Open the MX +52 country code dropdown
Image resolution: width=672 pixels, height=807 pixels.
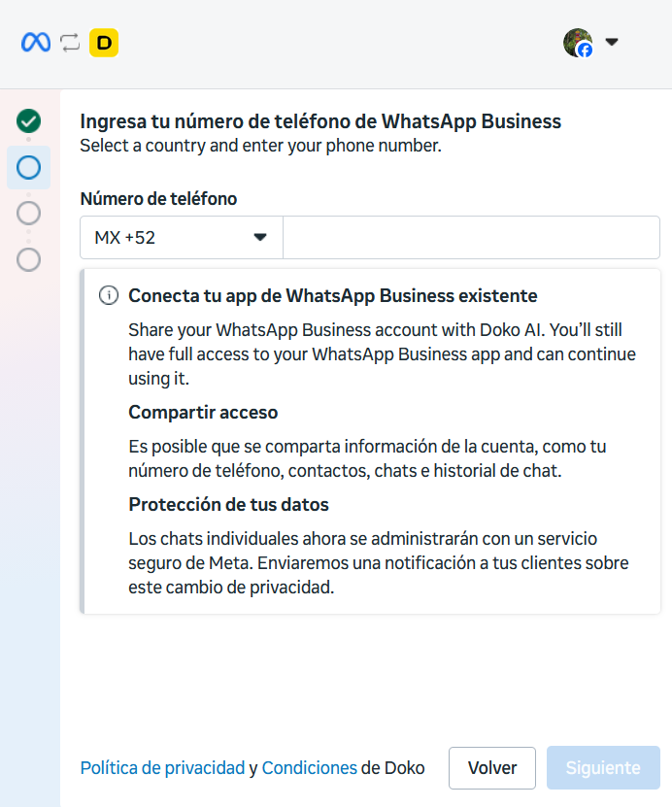(x=182, y=237)
